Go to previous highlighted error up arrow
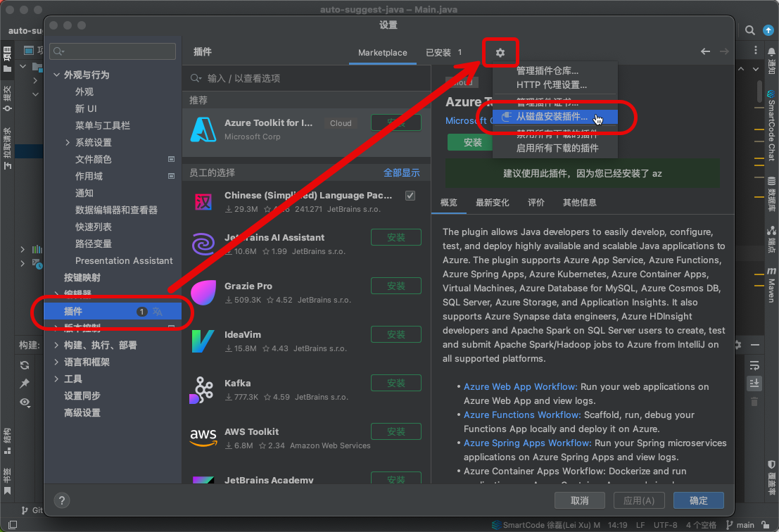This screenshot has width=779, height=532. point(741,68)
